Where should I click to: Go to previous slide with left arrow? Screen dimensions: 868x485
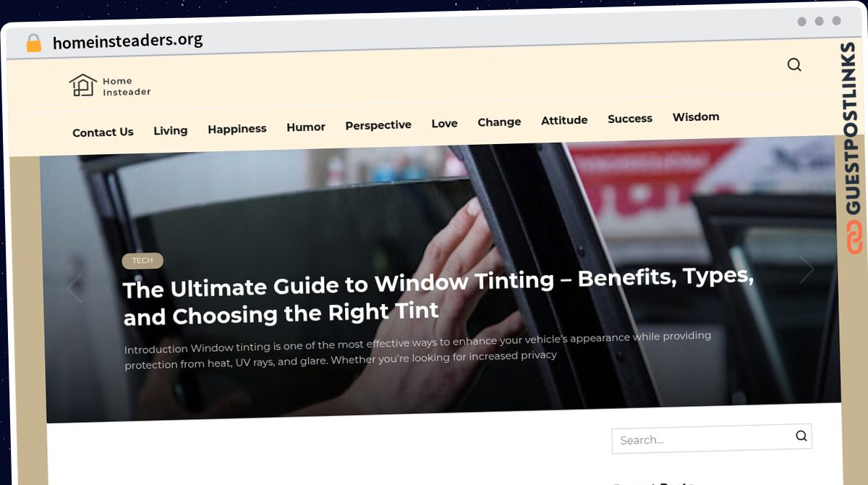(75, 288)
